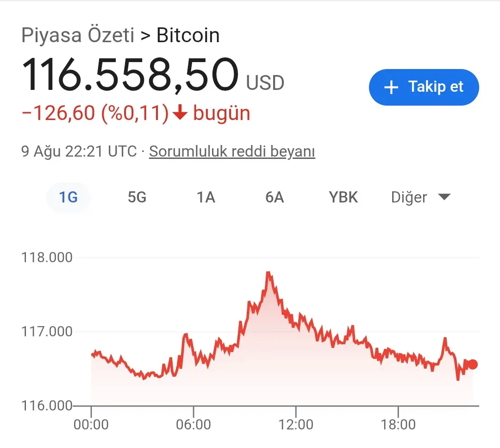Open the Sorumluluk reddi beyanı link
The height and width of the screenshot is (448, 500).
pos(232,151)
